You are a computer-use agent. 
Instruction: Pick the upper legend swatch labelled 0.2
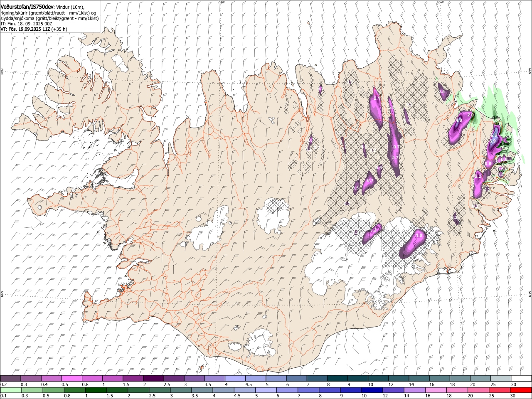pos(10,378)
